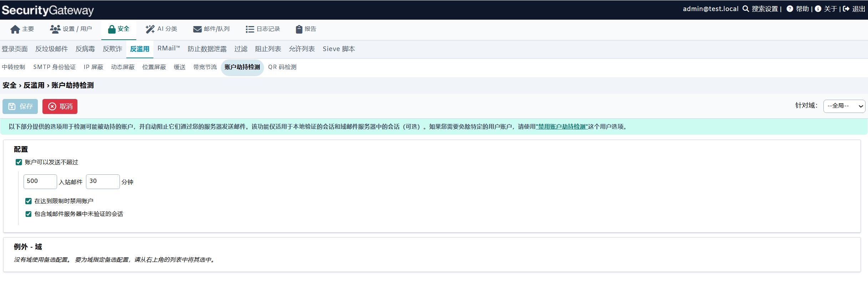Select the QR 码检测 sub-tab
The height and width of the screenshot is (283, 868).
point(282,67)
